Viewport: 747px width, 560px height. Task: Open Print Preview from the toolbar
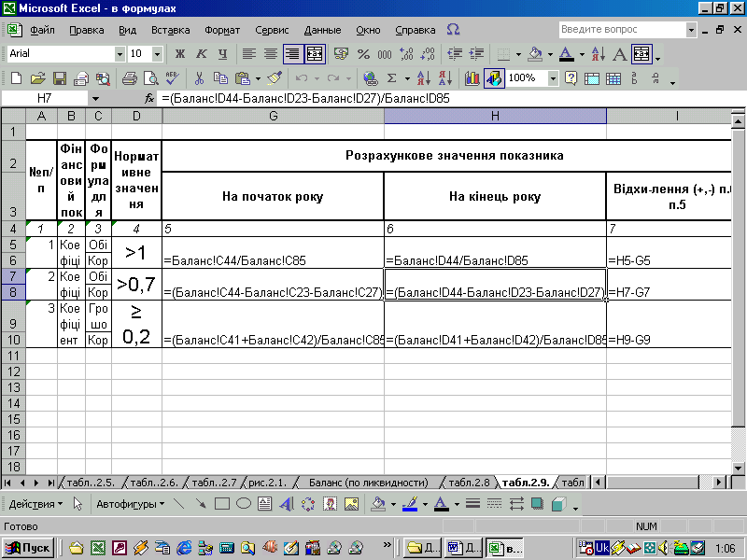[x=152, y=78]
